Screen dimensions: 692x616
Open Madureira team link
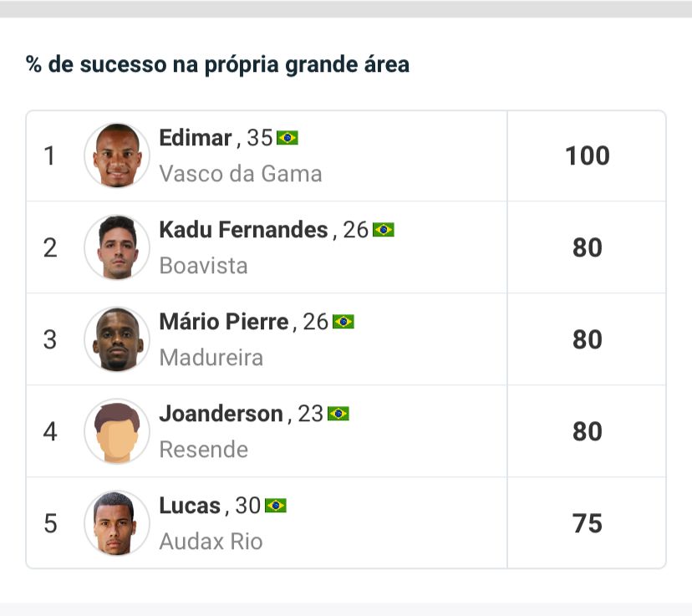pyautogui.click(x=211, y=358)
